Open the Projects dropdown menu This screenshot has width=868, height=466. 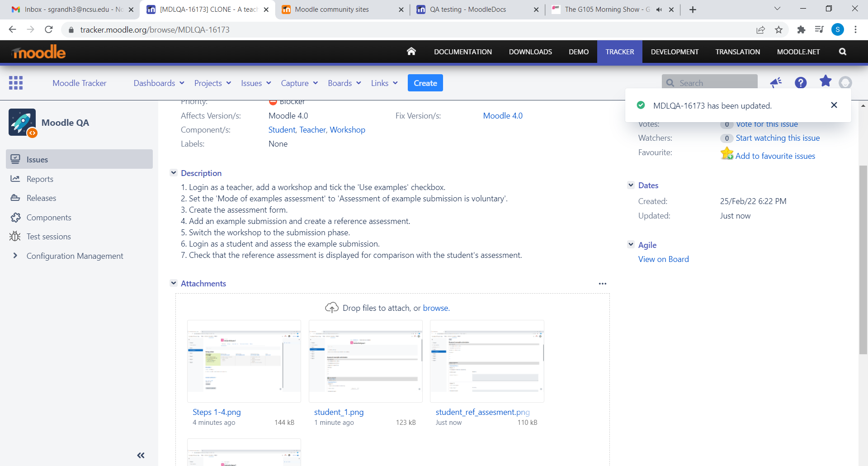point(213,83)
